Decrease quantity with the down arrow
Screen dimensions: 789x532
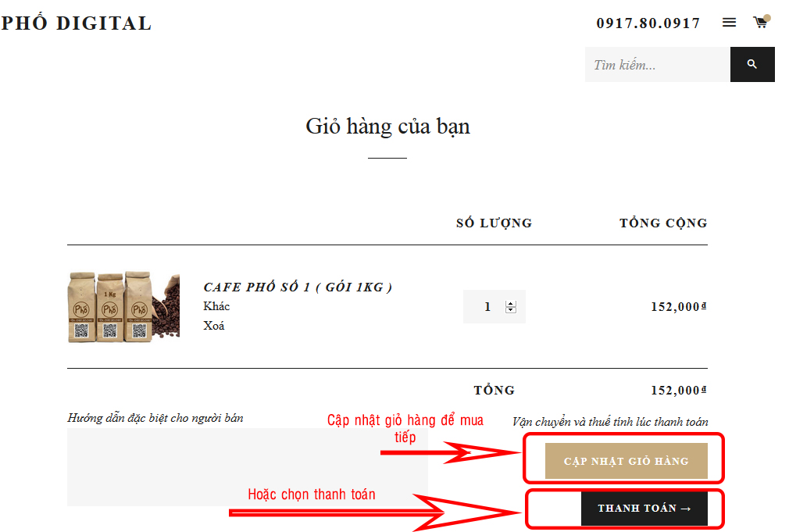(x=511, y=310)
